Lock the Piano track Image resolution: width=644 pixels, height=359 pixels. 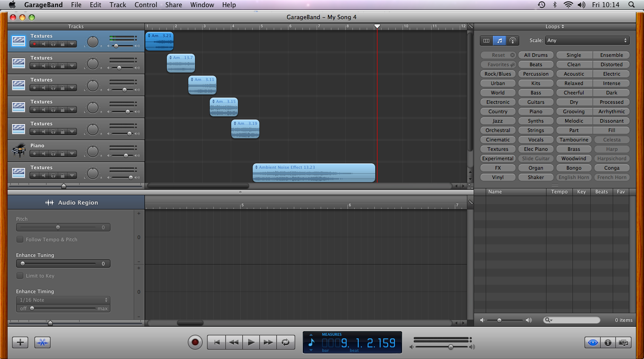[62, 154]
